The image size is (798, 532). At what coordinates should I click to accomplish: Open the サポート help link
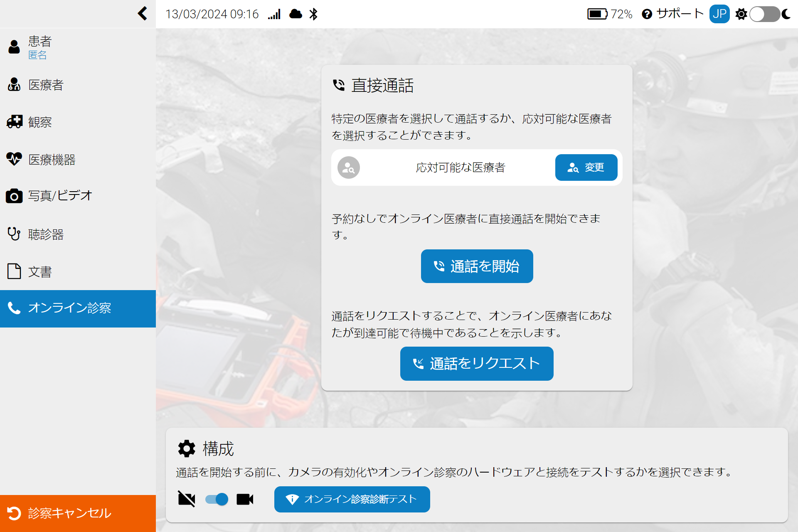(x=672, y=14)
